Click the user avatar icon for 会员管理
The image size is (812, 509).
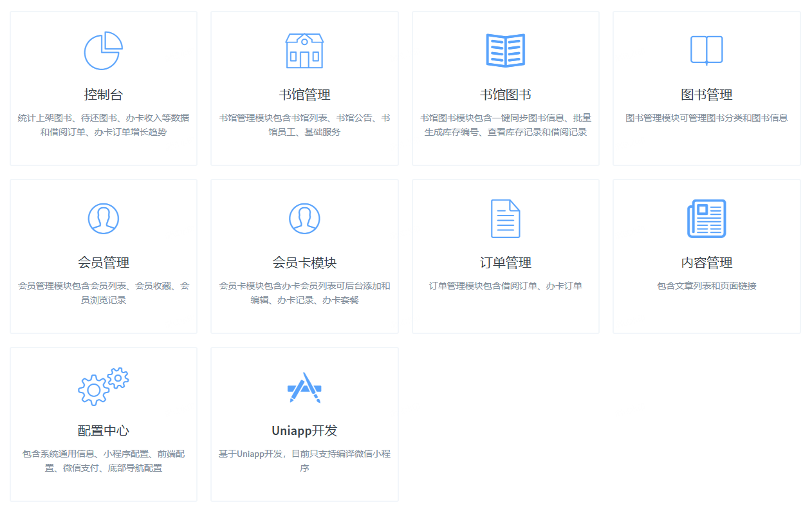[x=102, y=218]
